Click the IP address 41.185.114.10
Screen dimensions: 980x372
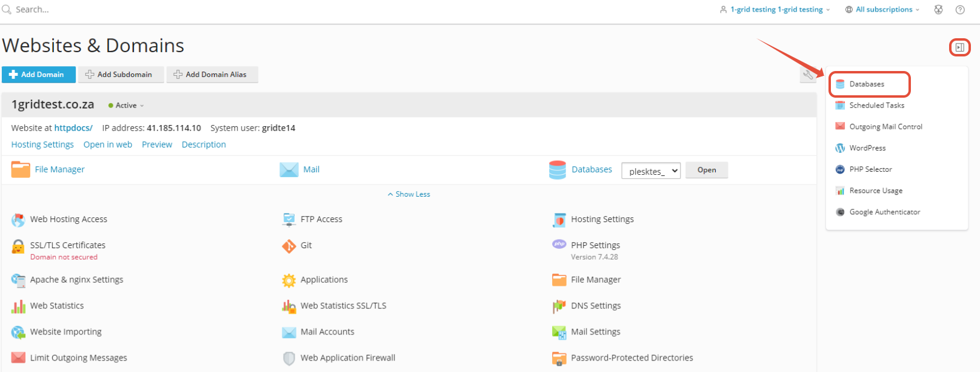point(174,128)
